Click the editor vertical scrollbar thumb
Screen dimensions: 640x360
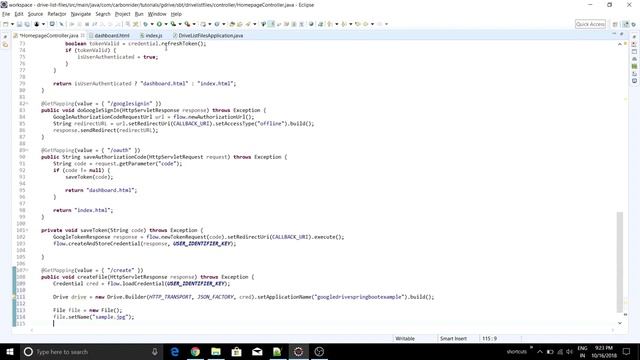click(x=620, y=261)
